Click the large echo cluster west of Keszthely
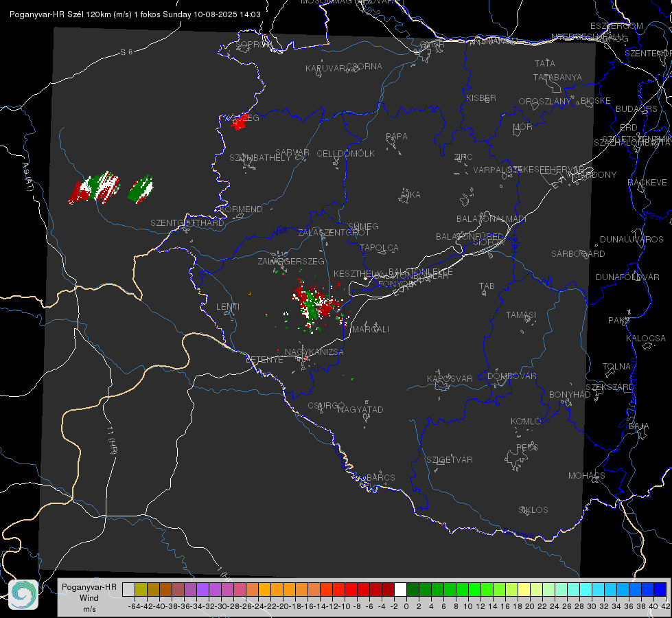672x618 pixels. click(318, 306)
